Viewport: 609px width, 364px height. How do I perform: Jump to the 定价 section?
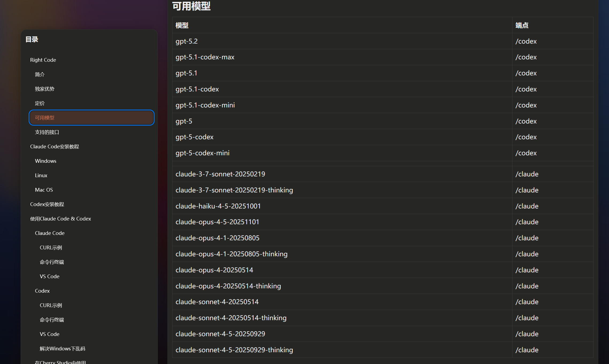point(40,103)
